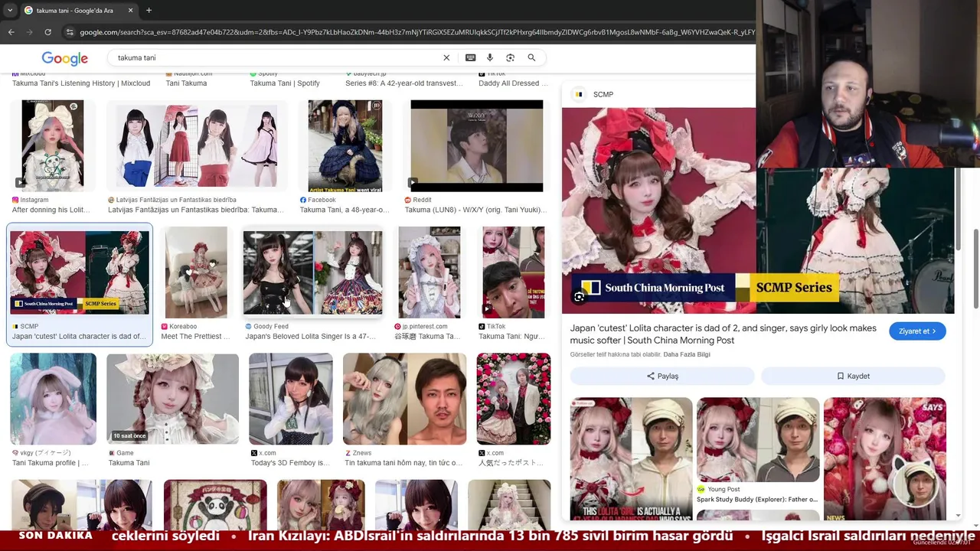This screenshot has height=551, width=980.
Task: Open the 'THIS LOLITA GIRL IS ACTUALLY A' related image
Action: click(x=631, y=458)
